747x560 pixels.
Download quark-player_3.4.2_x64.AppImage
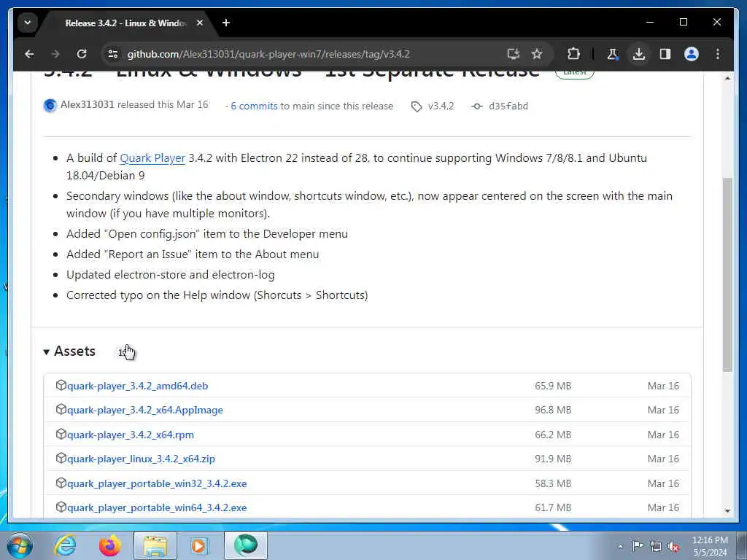(x=145, y=410)
